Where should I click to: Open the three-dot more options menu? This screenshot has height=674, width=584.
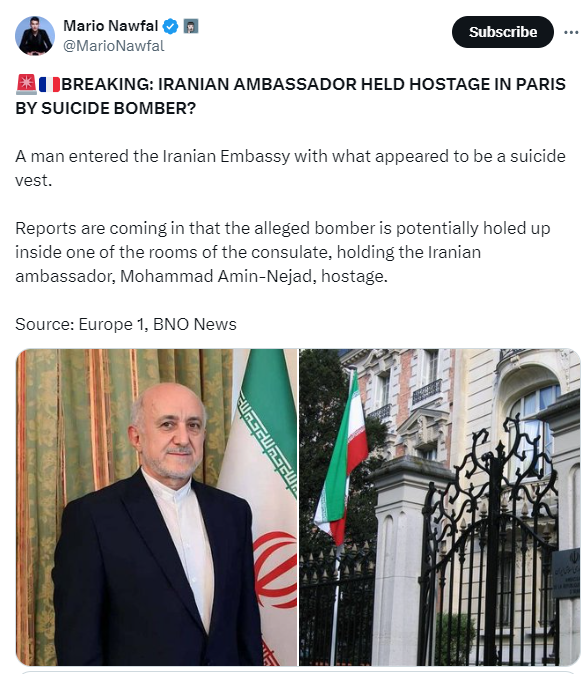tap(571, 32)
